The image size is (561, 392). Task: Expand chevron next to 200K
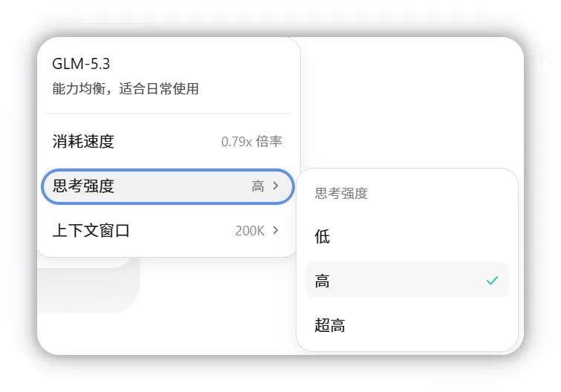(276, 230)
